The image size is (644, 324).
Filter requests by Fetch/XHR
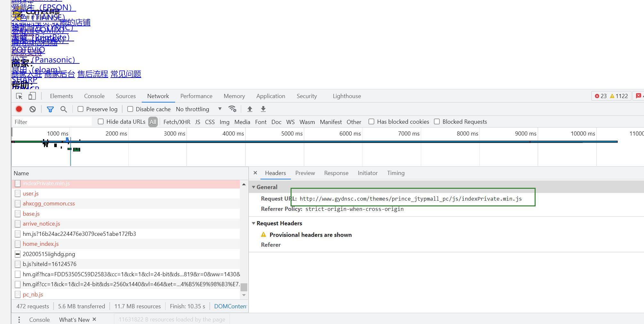tap(177, 122)
